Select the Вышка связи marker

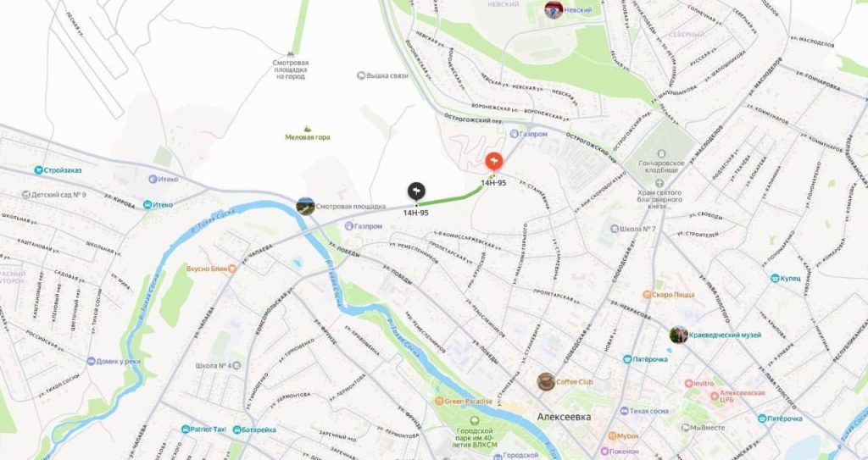point(361,75)
